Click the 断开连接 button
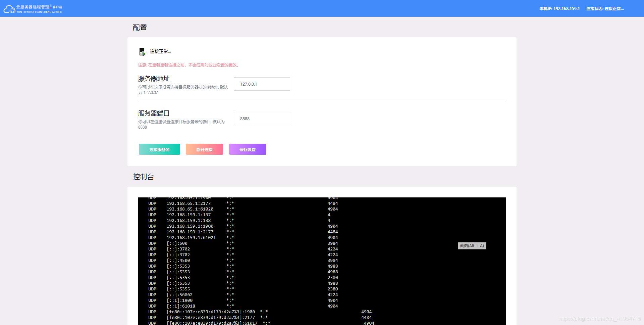The height and width of the screenshot is (325, 644). pyautogui.click(x=204, y=149)
